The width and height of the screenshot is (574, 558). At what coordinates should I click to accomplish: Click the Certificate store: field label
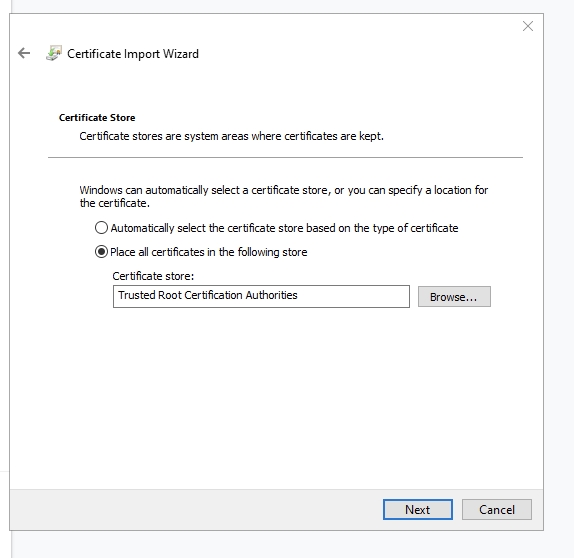pos(153,276)
